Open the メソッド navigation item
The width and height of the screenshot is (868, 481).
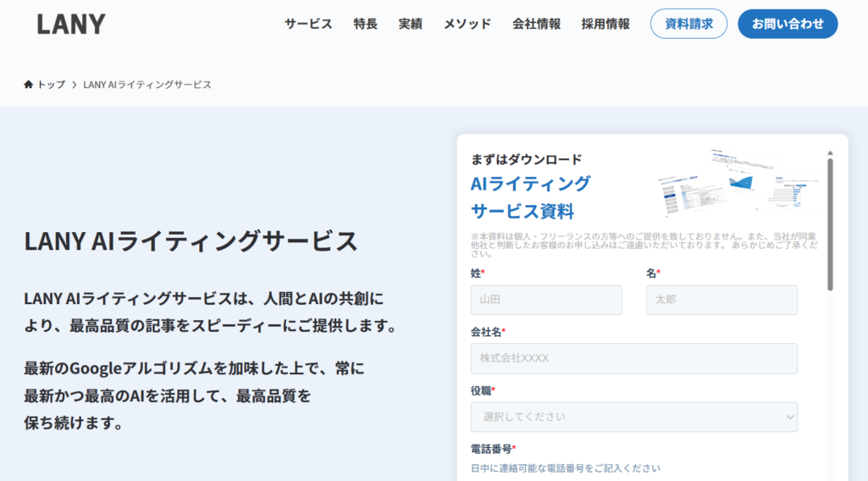pos(467,24)
